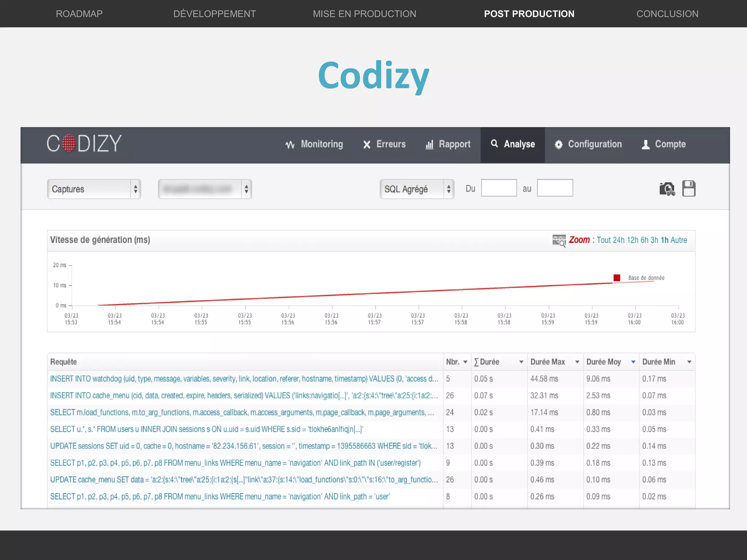Choose Autre zoom range
The height and width of the screenshot is (560, 747).
[679, 240]
